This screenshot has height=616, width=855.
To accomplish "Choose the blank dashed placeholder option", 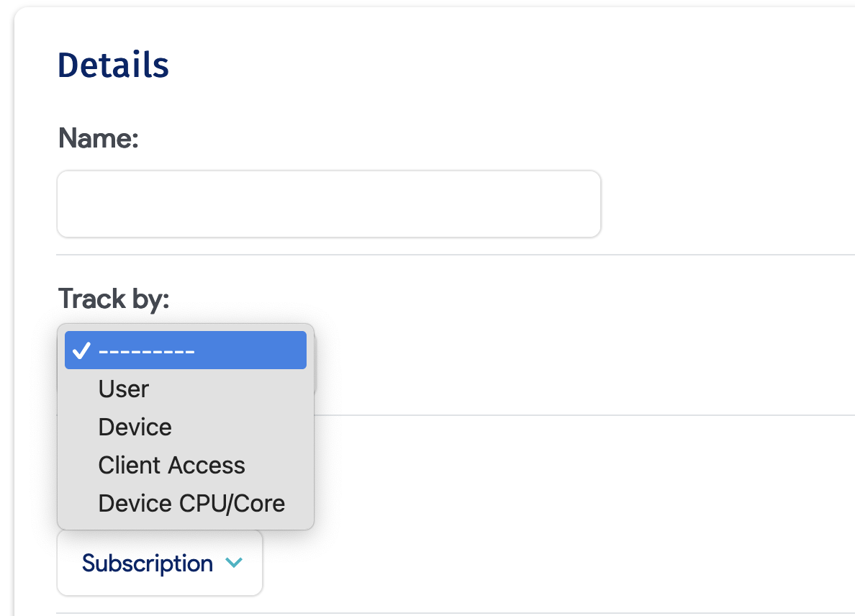I will point(185,350).
